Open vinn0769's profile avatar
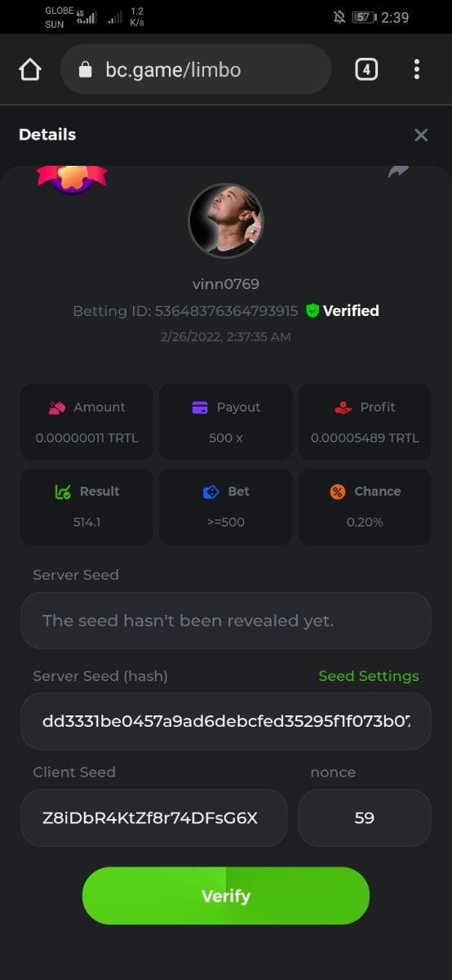Image resolution: width=452 pixels, height=980 pixels. (x=226, y=220)
